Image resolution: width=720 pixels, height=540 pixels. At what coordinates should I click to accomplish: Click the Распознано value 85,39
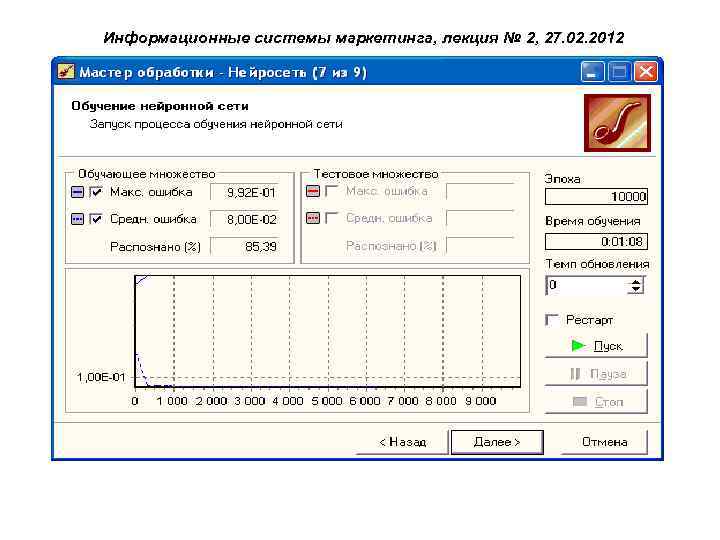pyautogui.click(x=245, y=247)
